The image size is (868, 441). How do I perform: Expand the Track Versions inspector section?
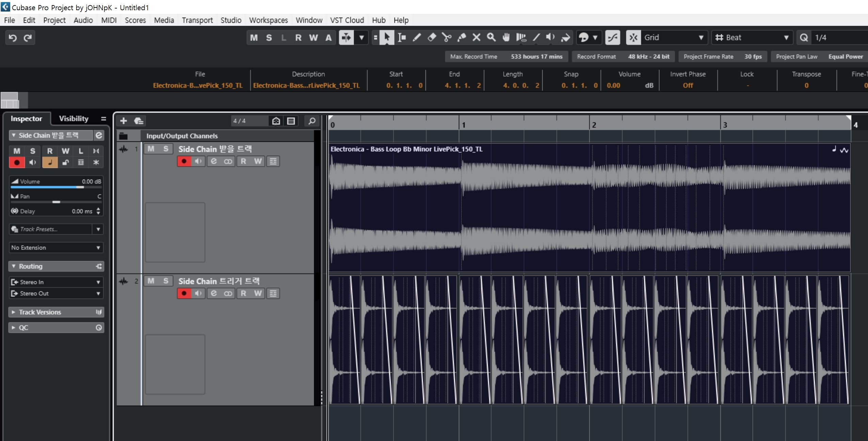[x=40, y=312]
